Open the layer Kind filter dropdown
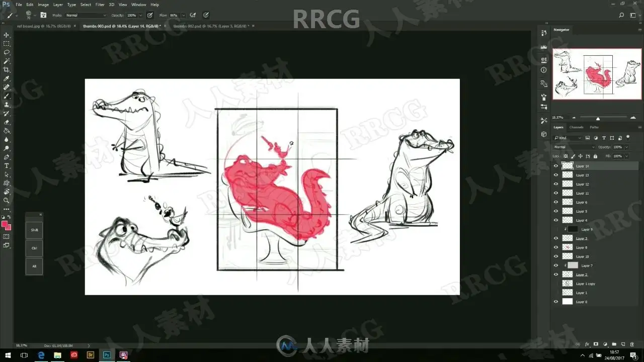This screenshot has width=644, height=362. (568, 138)
